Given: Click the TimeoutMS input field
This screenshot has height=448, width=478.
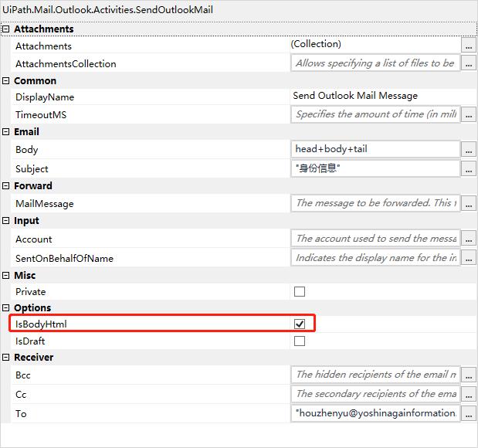Looking at the screenshot, I should coord(375,114).
